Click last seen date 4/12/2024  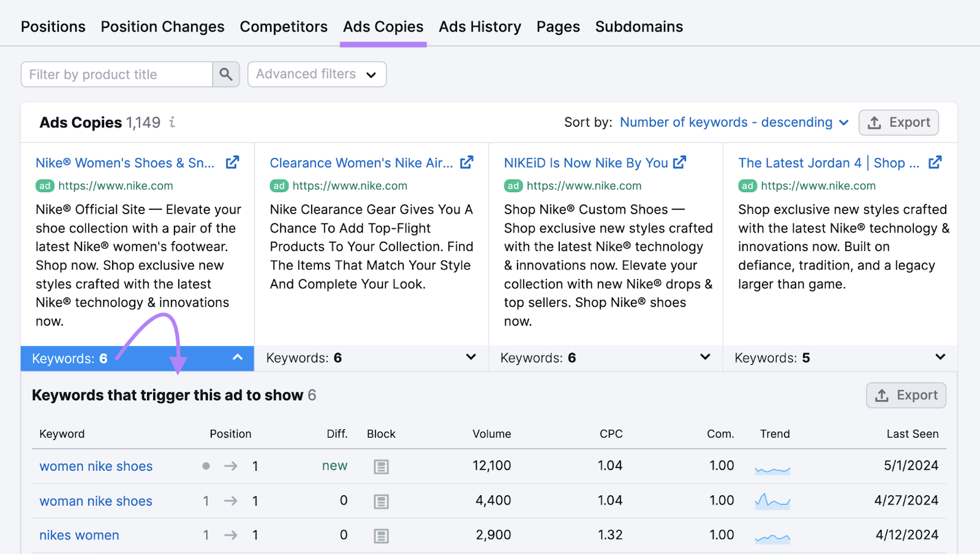(907, 535)
